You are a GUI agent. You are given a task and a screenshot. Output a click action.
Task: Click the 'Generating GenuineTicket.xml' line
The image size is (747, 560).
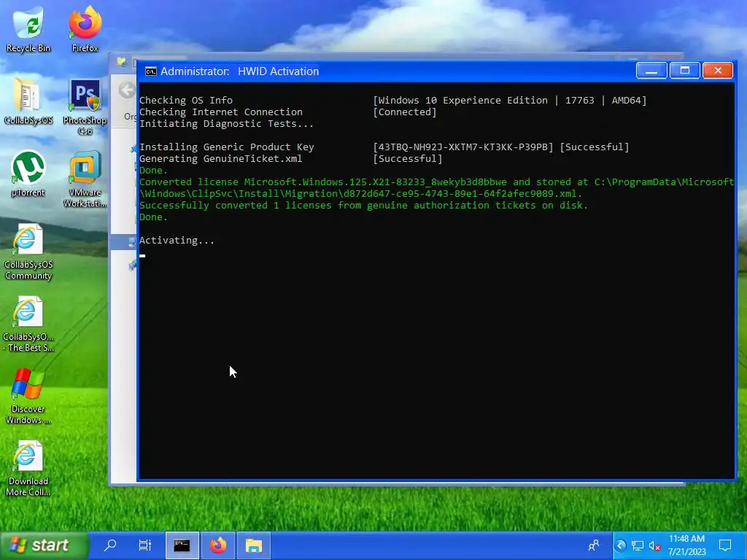point(220,159)
